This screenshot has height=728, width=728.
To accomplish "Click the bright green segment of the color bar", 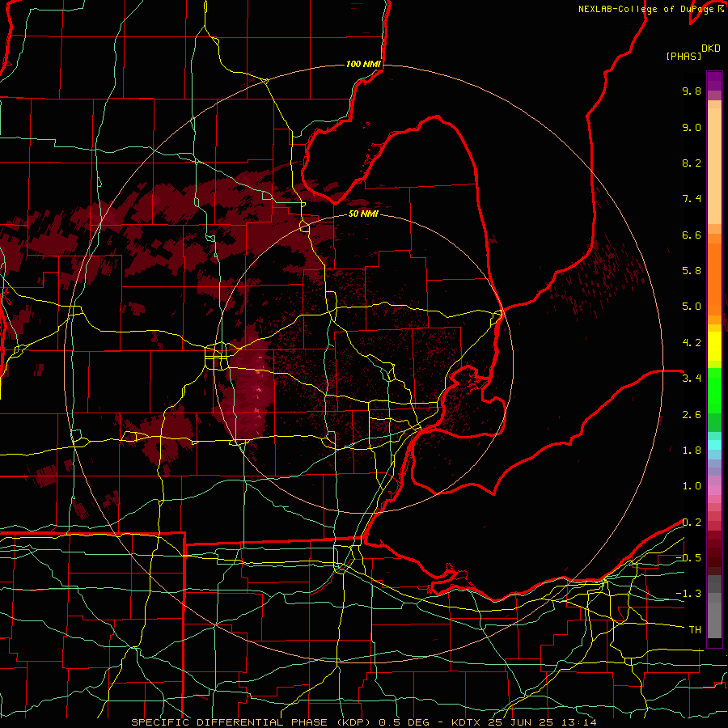I will coord(714,391).
